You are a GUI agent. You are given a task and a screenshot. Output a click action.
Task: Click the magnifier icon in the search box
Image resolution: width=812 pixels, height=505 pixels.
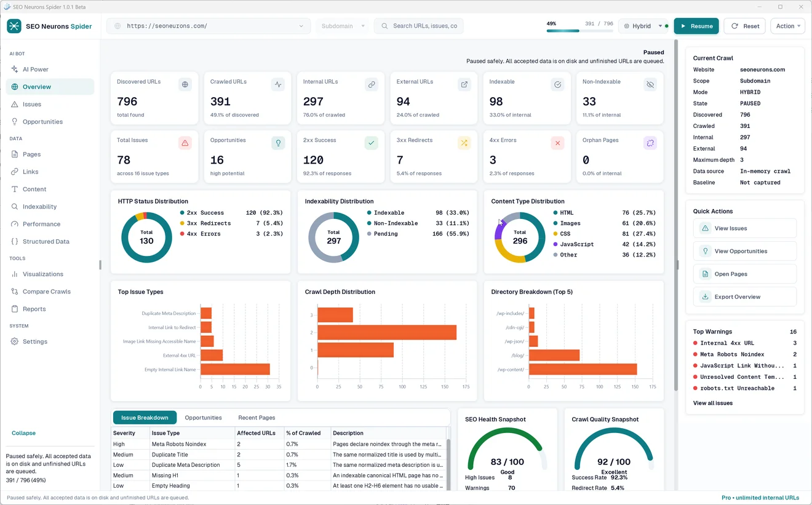click(x=384, y=26)
